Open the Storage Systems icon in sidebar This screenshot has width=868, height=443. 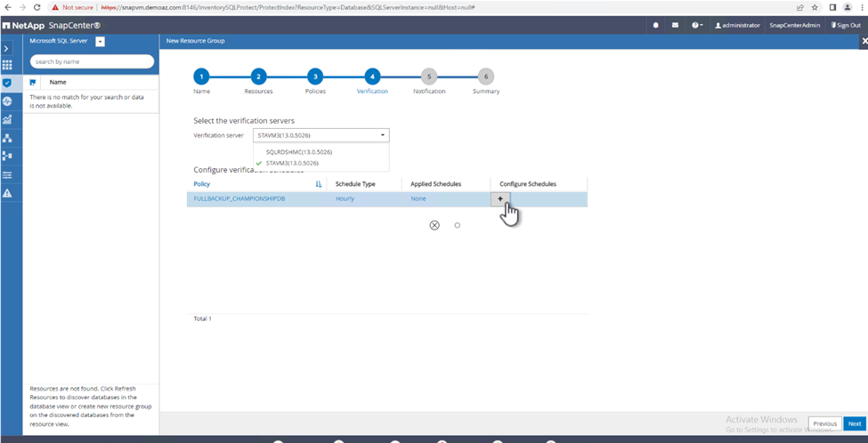pyautogui.click(x=6, y=156)
